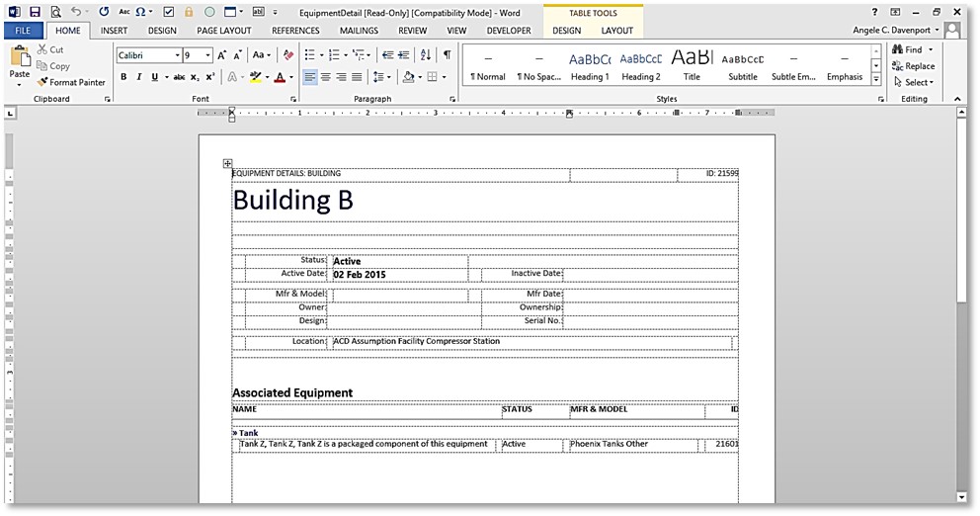Open the font name dropdown showing Calibri
The width and height of the screenshot is (980, 516).
[x=177, y=55]
